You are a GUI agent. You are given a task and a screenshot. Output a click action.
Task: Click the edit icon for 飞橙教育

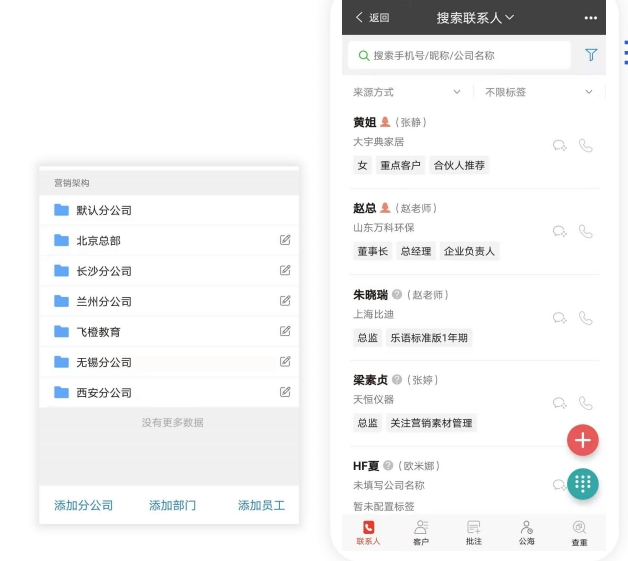point(285,331)
